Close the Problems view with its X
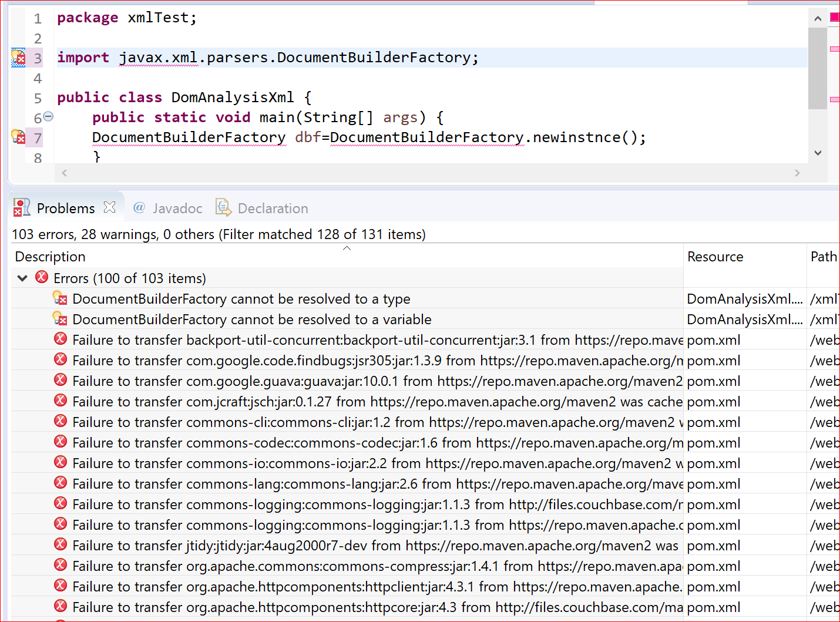840x622 pixels. [109, 207]
